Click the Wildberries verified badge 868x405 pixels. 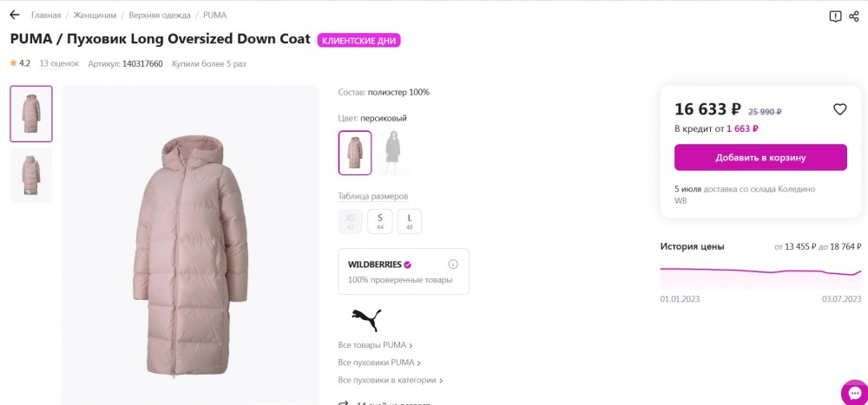pyautogui.click(x=408, y=265)
